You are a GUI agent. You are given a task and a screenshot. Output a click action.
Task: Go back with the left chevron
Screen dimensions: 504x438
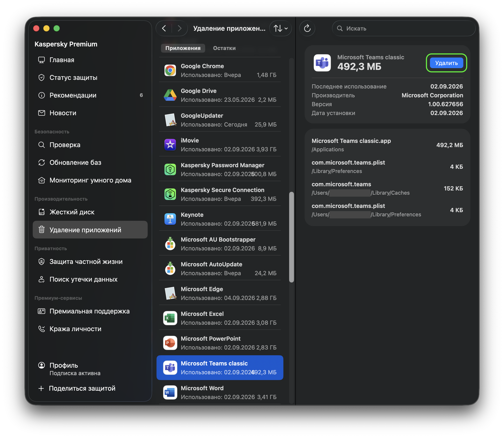tap(164, 29)
